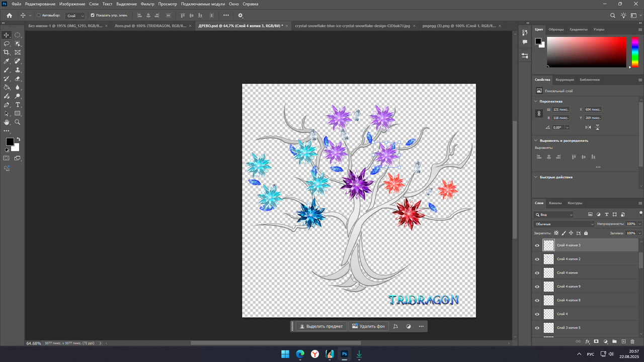Image resolution: width=644 pixels, height=362 pixels.
Task: Select the History Brush tool
Action: [x=7, y=78]
